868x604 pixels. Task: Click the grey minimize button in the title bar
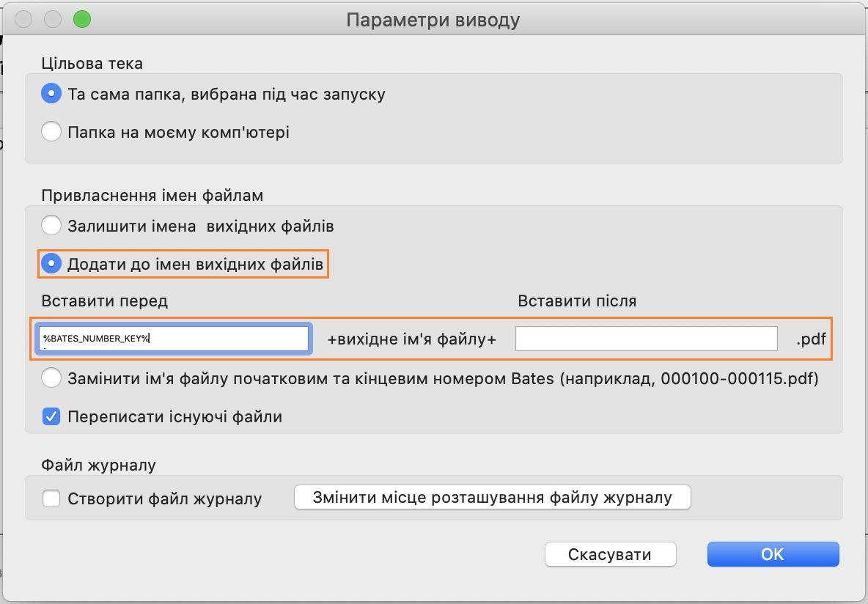click(52, 20)
